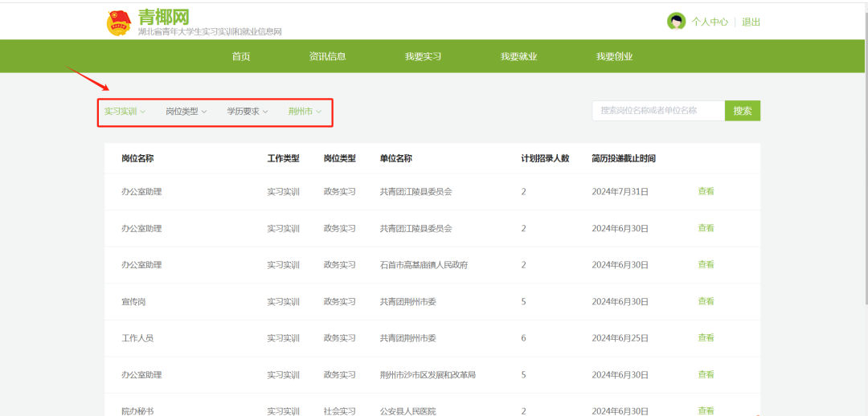The image size is (868, 416).
Task: Click the 院办秘书 job title
Action: pyautogui.click(x=137, y=411)
